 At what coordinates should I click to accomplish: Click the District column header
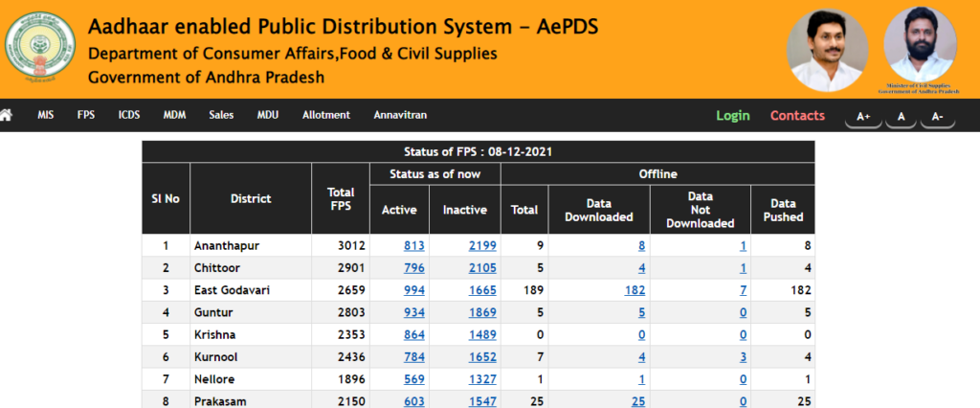[251, 199]
